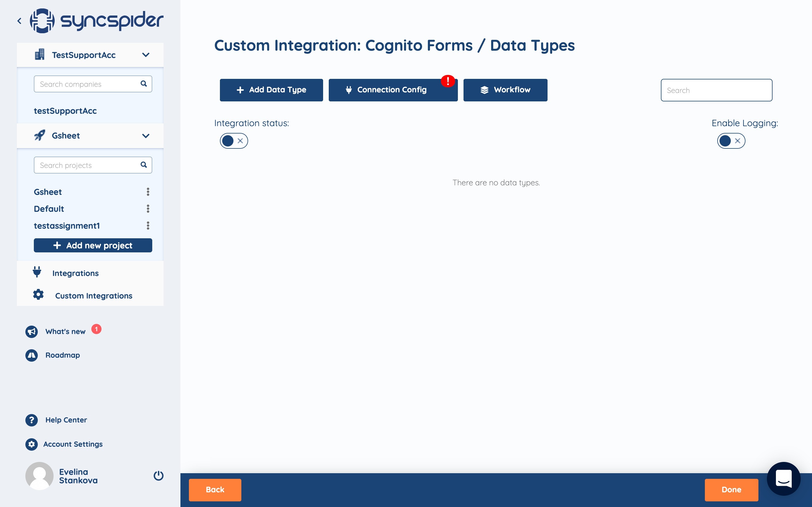Open the chat support bubble
Screen dimensions: 812x507
coord(784,479)
